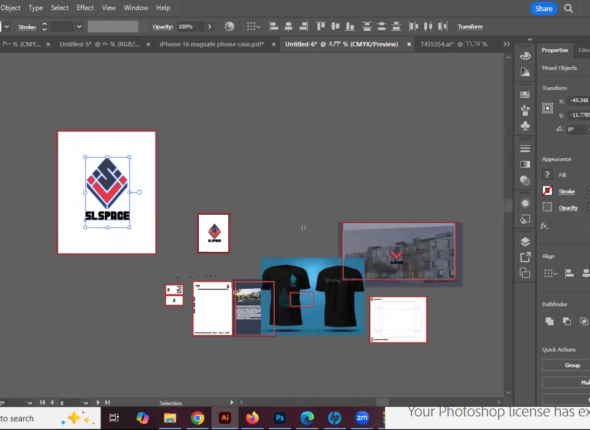Open the Object menu
This screenshot has height=430, width=590.
pos(10,8)
